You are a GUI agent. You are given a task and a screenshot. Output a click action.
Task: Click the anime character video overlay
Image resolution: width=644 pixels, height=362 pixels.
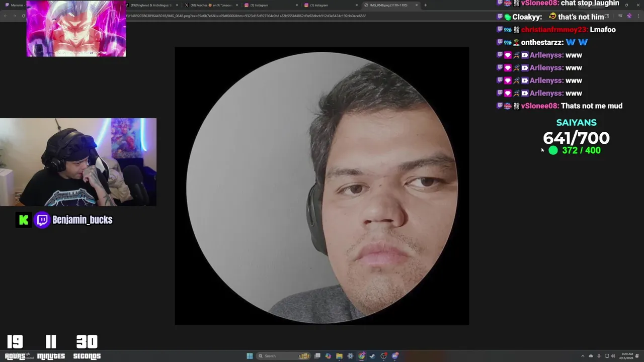pyautogui.click(x=76, y=29)
